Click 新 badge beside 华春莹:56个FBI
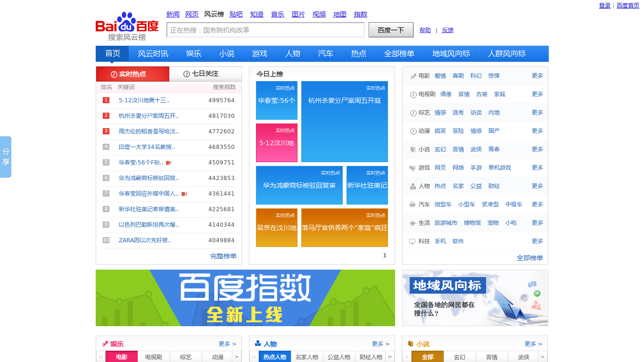This screenshot has height=362, width=644. pyautogui.click(x=168, y=163)
